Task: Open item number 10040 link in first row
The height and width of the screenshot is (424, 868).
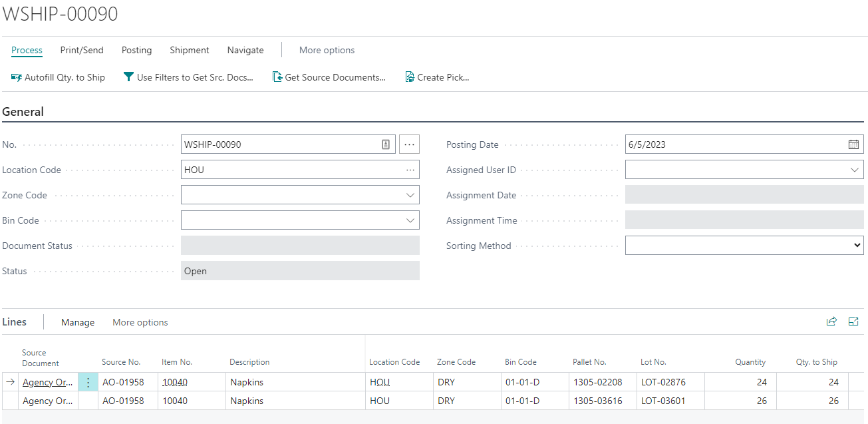Action: (x=174, y=382)
